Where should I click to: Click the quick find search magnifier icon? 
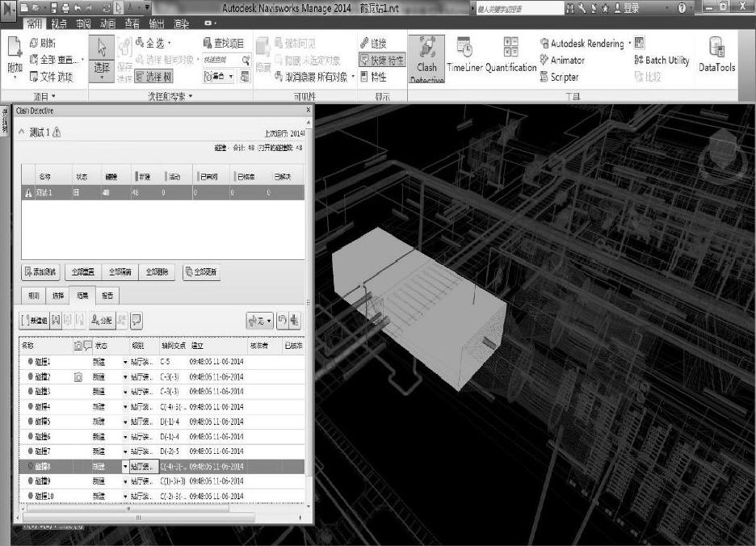point(246,60)
